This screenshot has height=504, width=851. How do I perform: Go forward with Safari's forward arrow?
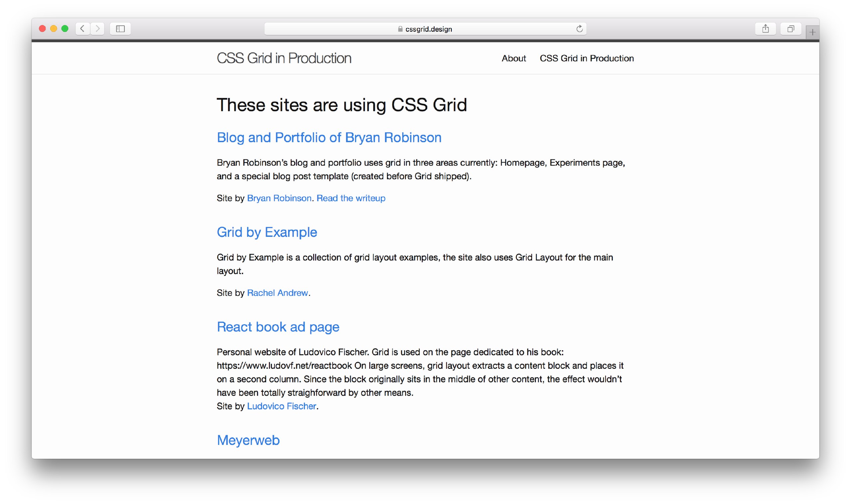[97, 29]
